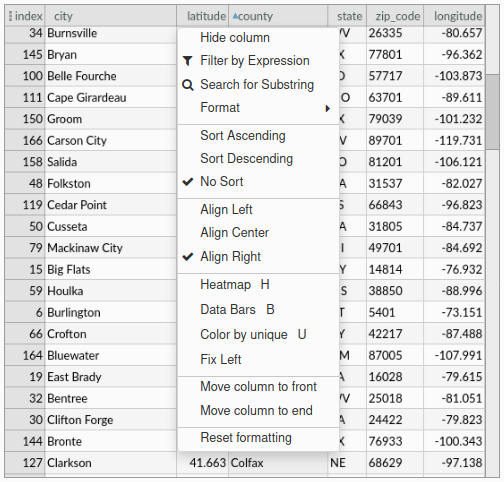Viewport: 504px width, 482px height.
Task: Select Sort Descending
Action: pos(258,159)
